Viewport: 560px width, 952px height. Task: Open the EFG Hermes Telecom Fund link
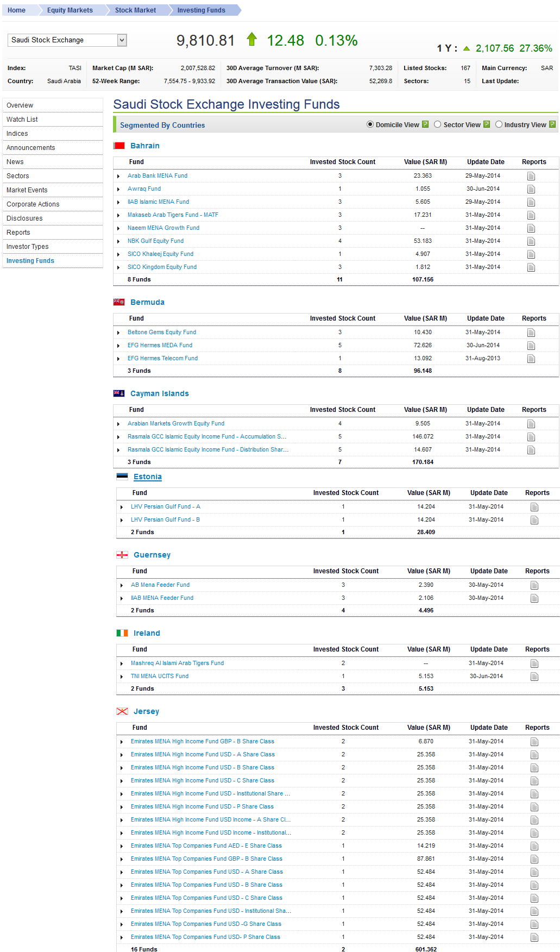[x=162, y=359]
